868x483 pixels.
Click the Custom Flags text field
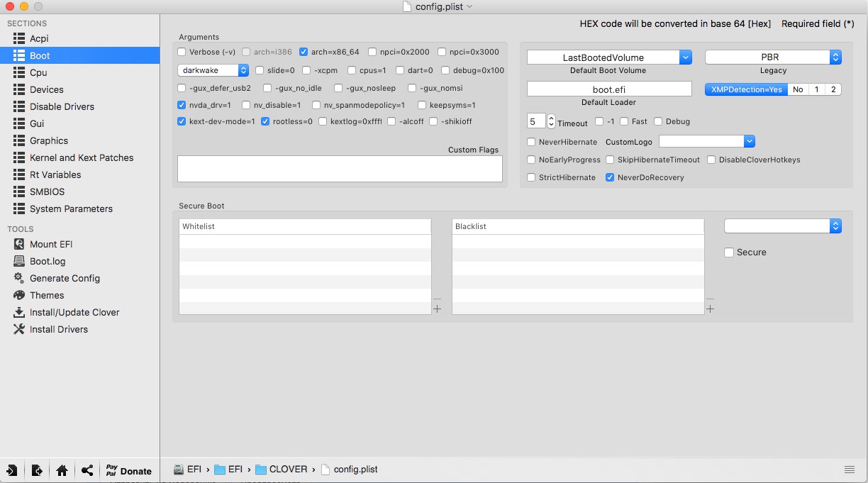340,169
